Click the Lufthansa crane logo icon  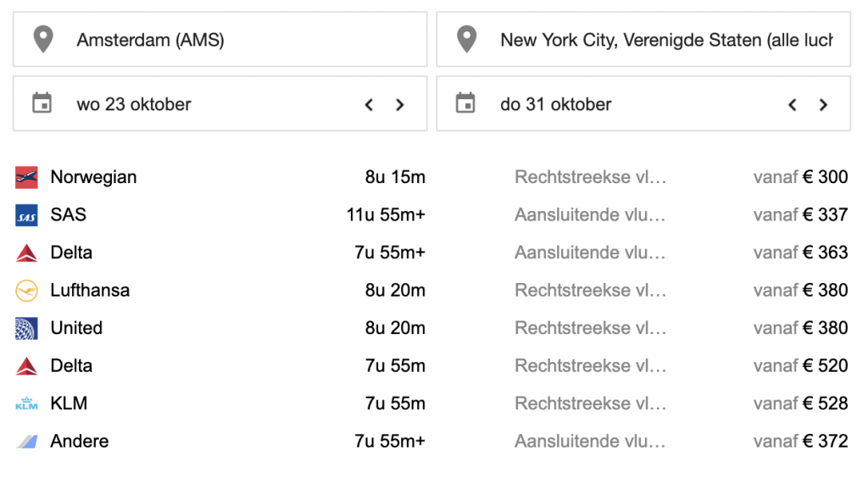[x=26, y=291]
